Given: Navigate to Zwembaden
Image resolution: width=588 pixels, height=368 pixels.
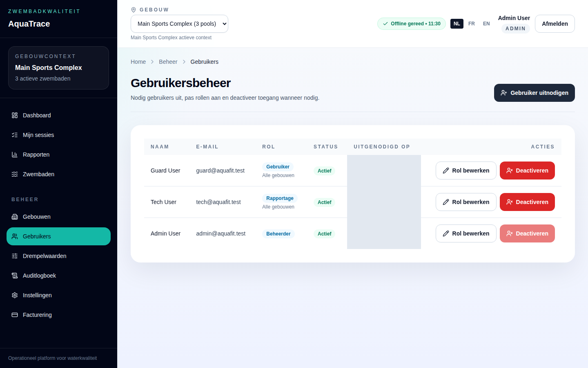Looking at the screenshot, I should pyautogui.click(x=58, y=174).
